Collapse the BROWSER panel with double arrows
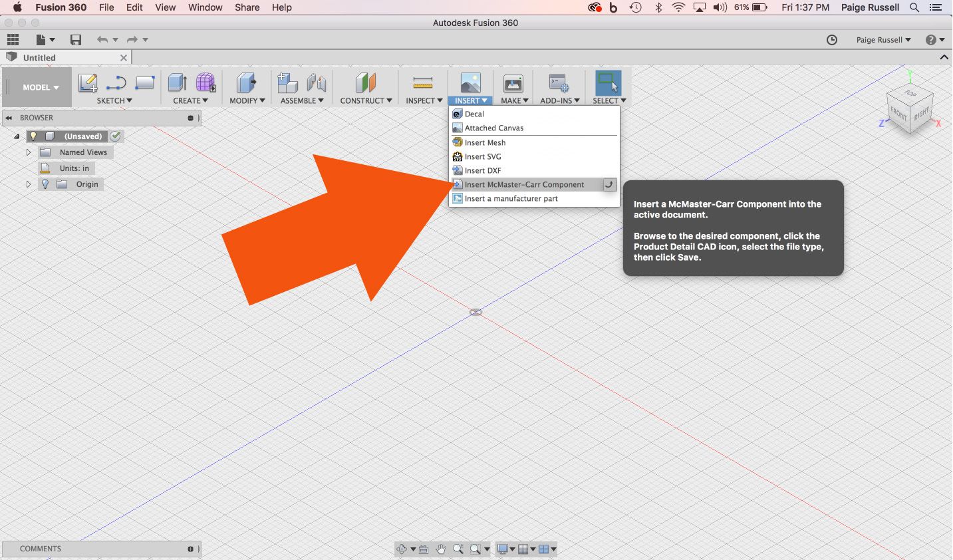Viewport: 953px width, 560px height. pos(9,118)
